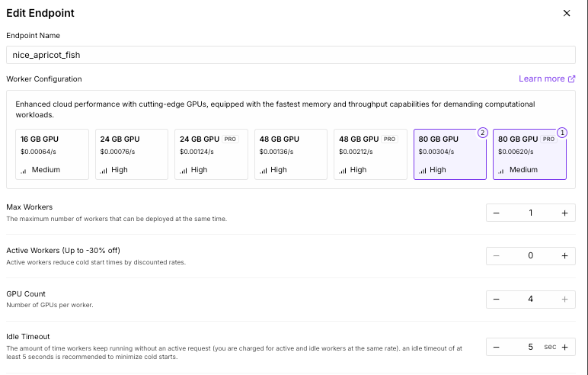Decrease Idle Timeout with minus icon
The image size is (588, 375).
coord(497,347)
